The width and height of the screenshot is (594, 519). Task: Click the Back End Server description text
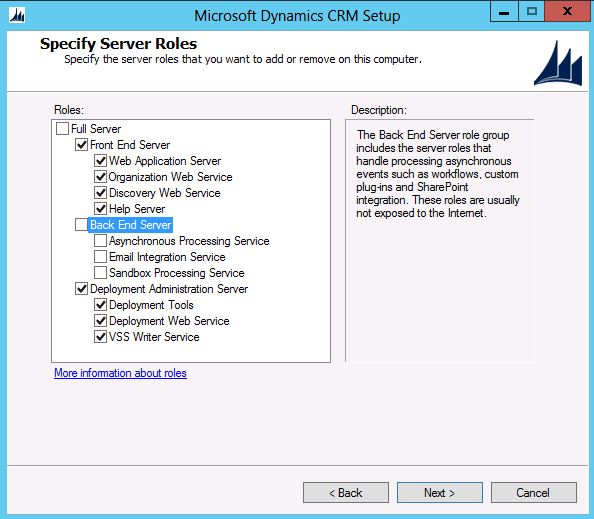click(438, 174)
